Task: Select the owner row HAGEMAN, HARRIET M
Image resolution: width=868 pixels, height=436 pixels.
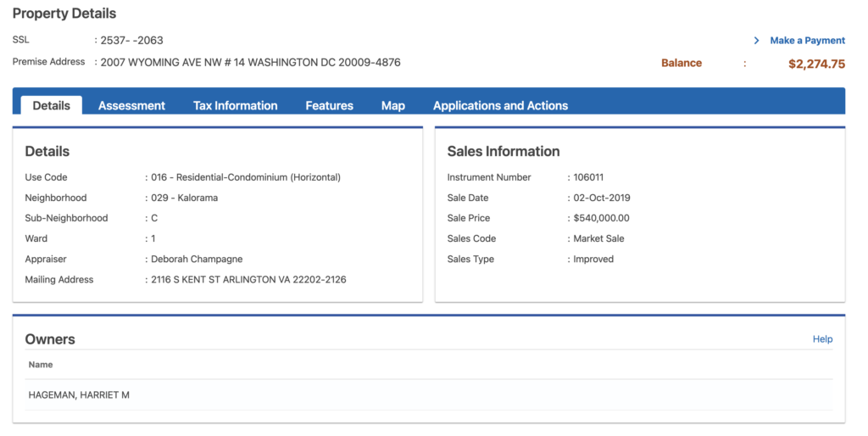Action: click(79, 395)
